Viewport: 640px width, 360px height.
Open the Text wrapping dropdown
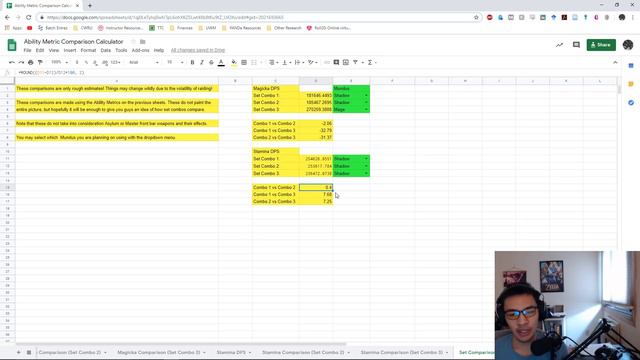pyautogui.click(x=298, y=62)
